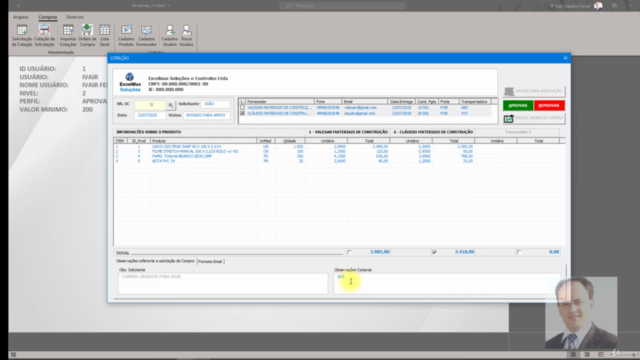This screenshot has width=640, height=360.
Task: Click Fornecedor column header in supplier list
Action: tap(280, 101)
